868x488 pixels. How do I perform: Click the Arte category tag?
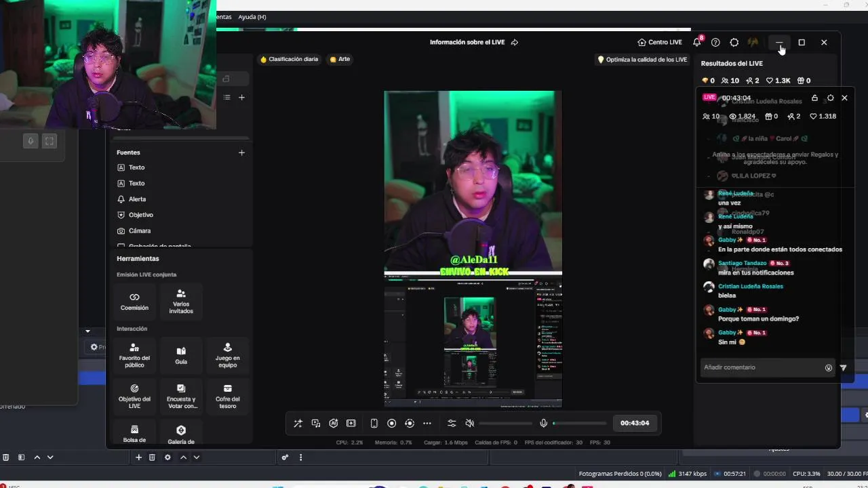(x=340, y=59)
